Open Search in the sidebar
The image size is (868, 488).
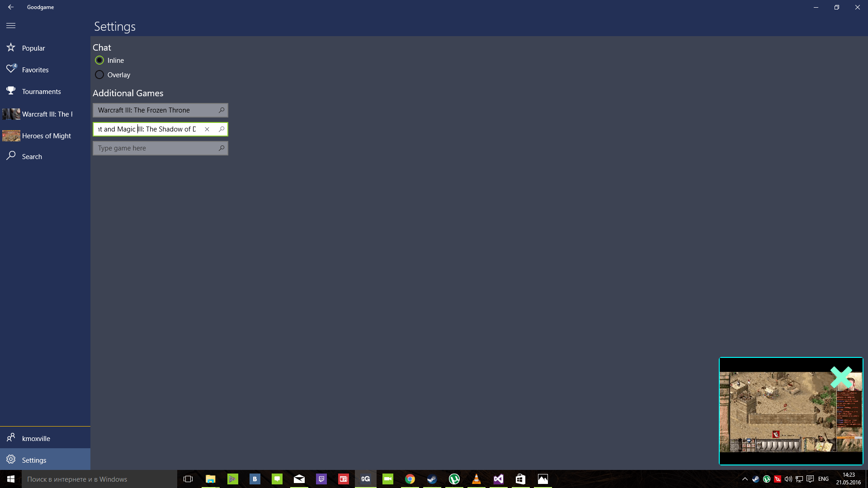point(45,156)
